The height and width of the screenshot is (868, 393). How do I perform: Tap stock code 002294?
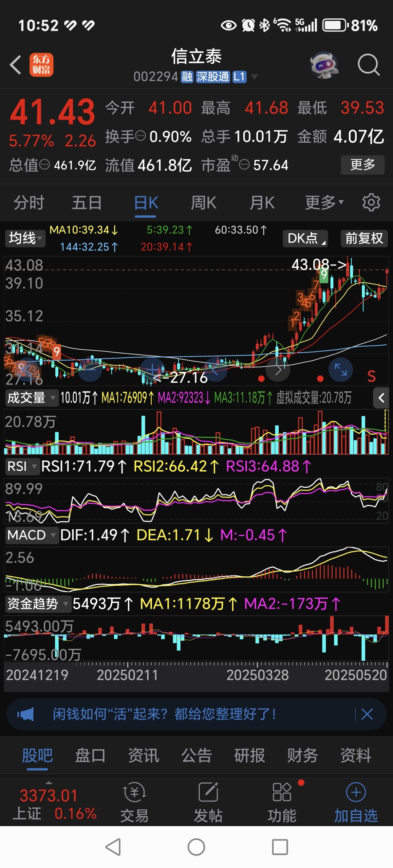pos(156,77)
